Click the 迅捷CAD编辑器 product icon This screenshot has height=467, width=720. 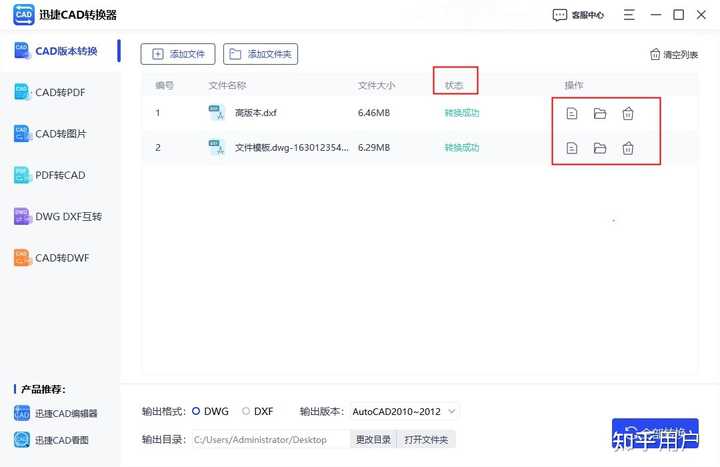[x=22, y=413]
